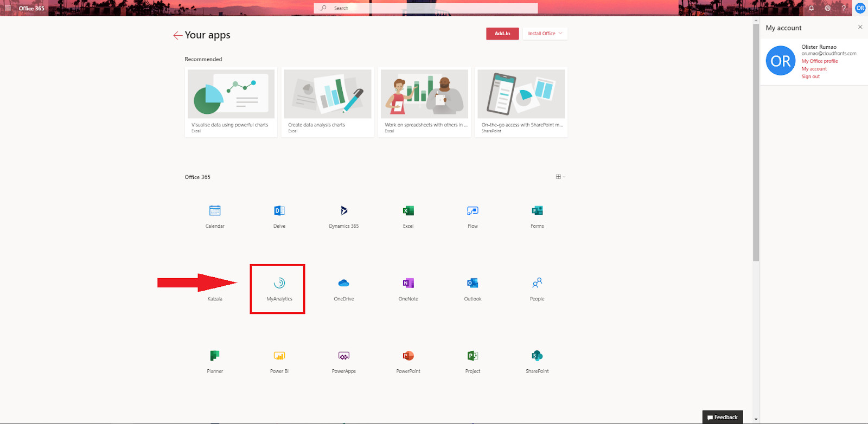The image size is (868, 424).
Task: Launch Outlook
Action: pyautogui.click(x=473, y=289)
